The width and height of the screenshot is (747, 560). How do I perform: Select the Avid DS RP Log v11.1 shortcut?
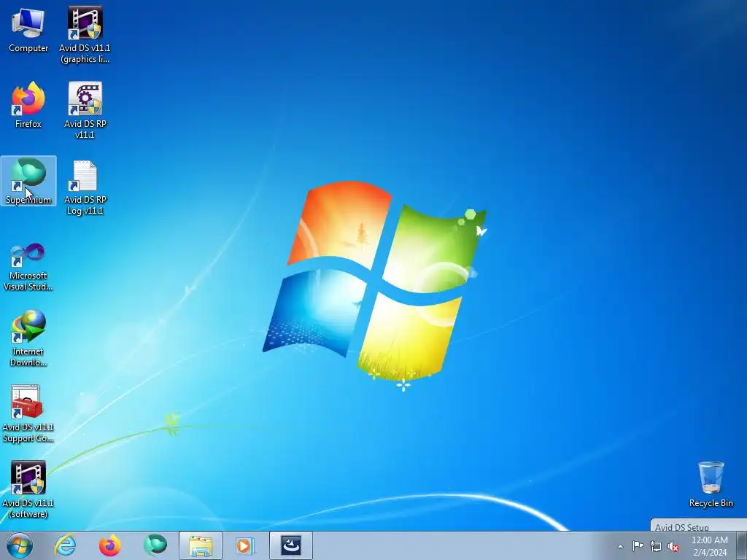(85, 187)
